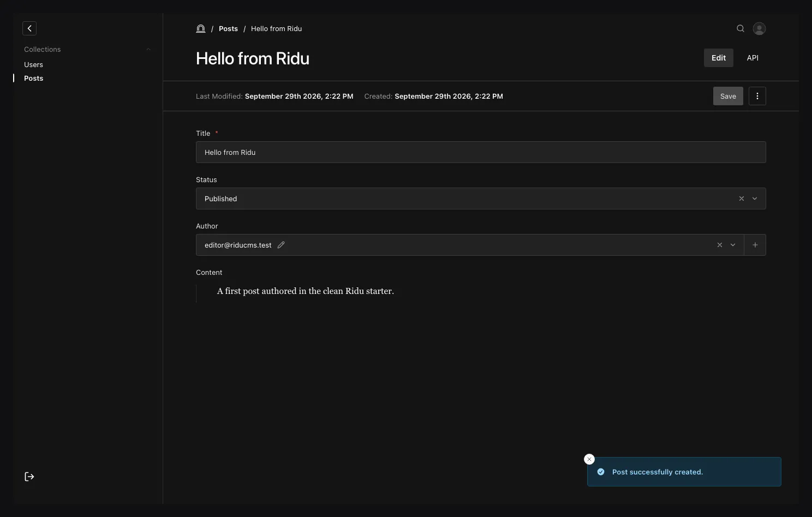Open the Author dropdown chevron

733,245
